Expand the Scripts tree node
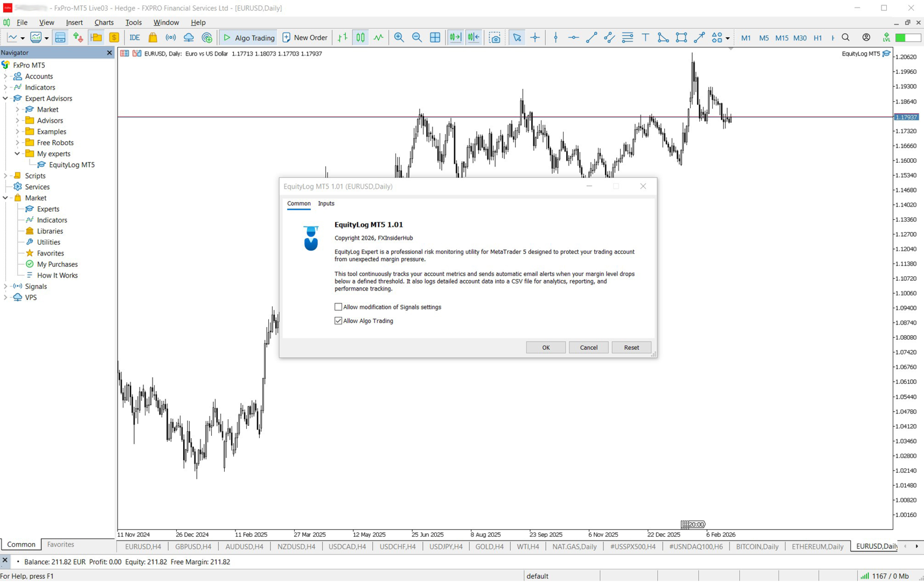Viewport: 924px width, 582px height. click(x=5, y=176)
